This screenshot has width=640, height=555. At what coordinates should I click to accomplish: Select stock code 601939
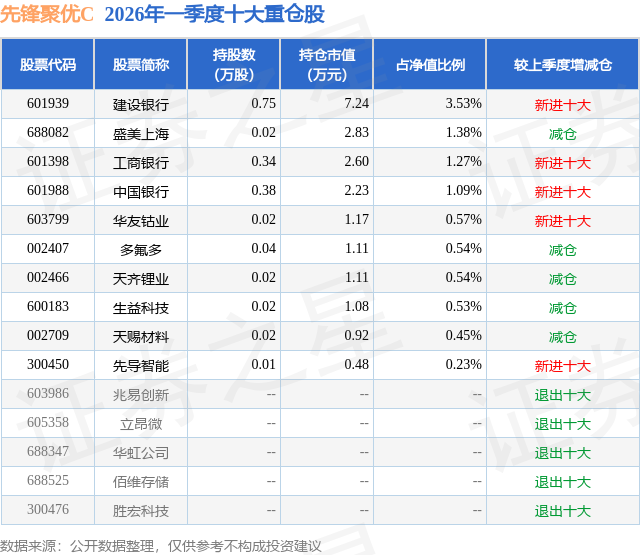click(48, 103)
